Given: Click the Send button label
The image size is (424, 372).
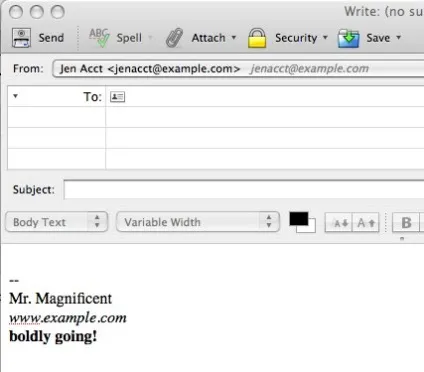Looking at the screenshot, I should point(51,38).
